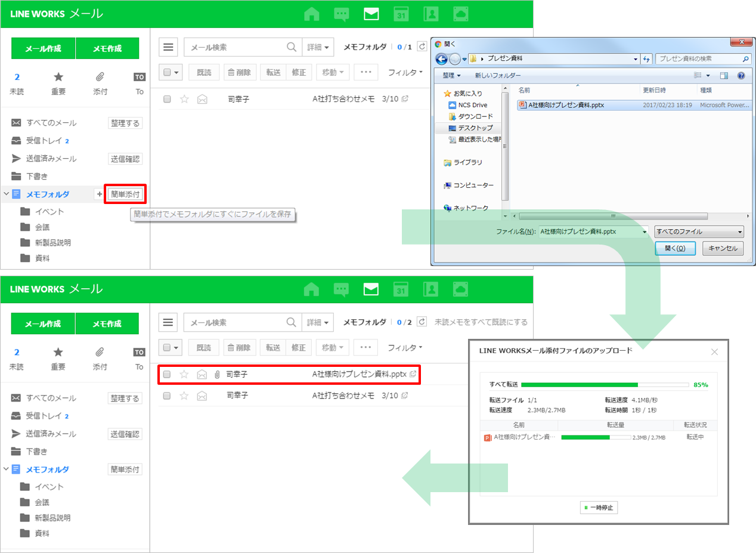Click the plus icon beside メモフォルダ
756x553 pixels.
tap(99, 194)
